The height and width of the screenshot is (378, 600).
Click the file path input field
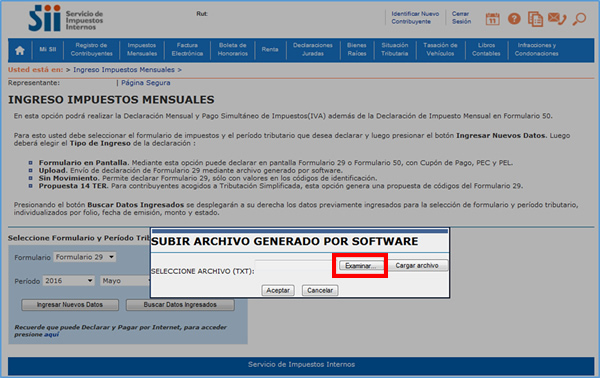296,266
